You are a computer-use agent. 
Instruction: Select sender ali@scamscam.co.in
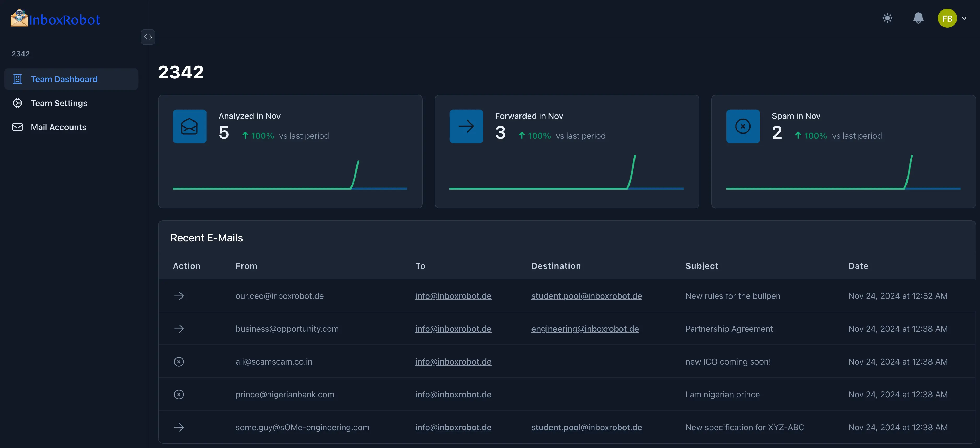274,362
